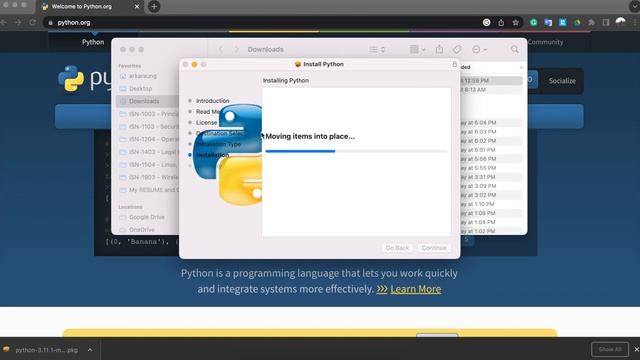Click the Finder tag icon

[457, 49]
